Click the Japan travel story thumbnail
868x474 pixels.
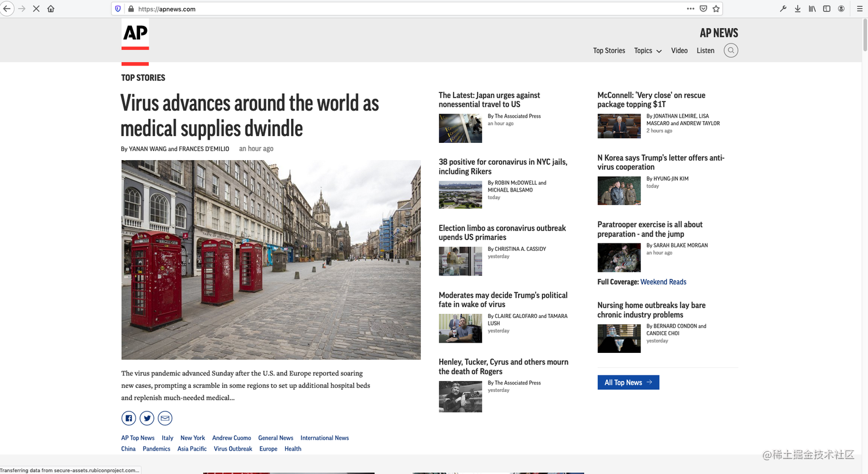[460, 128]
